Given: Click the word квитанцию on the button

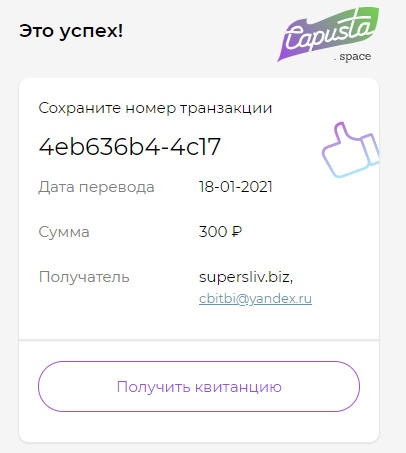Looking at the screenshot, I should [238, 387].
